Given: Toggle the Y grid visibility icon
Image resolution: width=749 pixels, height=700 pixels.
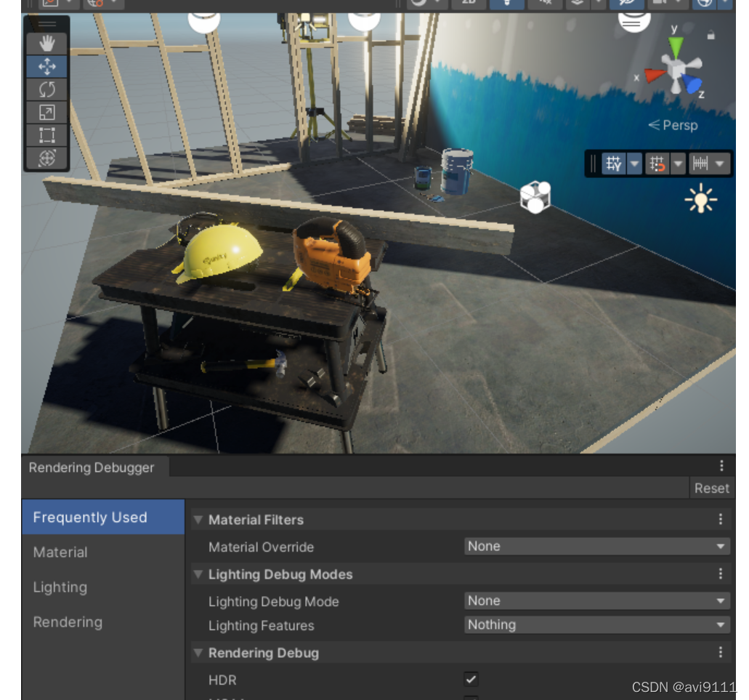Looking at the screenshot, I should [614, 164].
